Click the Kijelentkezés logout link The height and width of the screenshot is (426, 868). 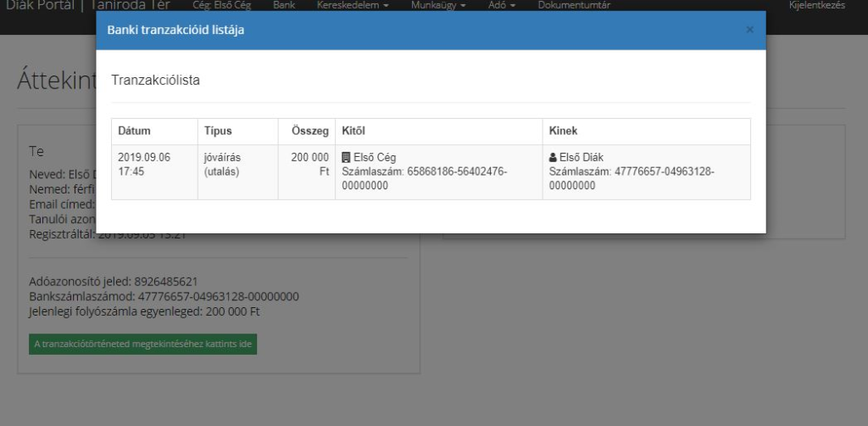tap(816, 6)
